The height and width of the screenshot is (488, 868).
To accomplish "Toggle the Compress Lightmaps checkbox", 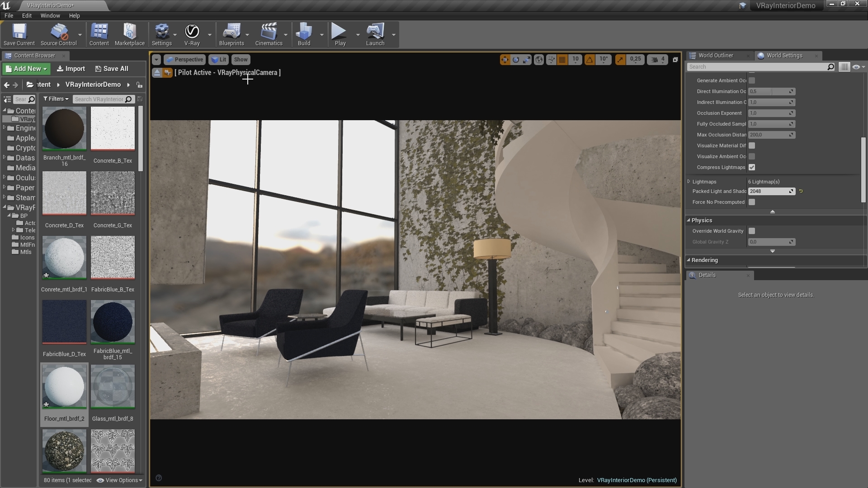I will pos(752,167).
